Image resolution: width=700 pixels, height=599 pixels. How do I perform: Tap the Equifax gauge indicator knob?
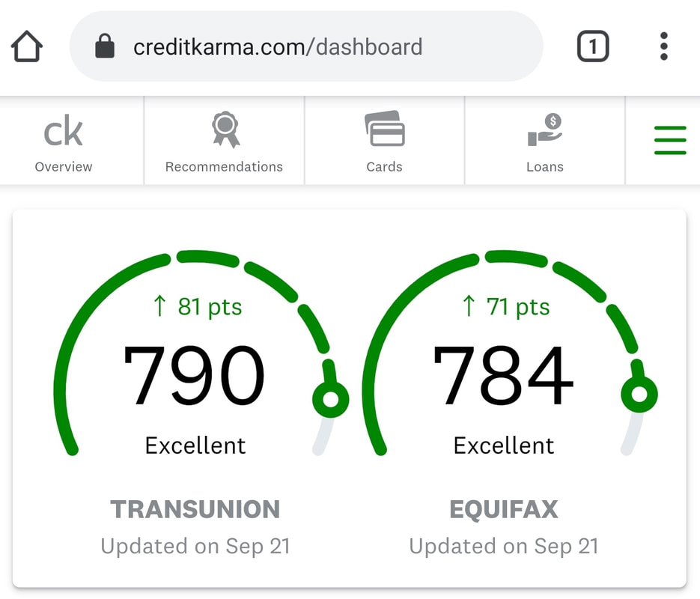pos(639,394)
